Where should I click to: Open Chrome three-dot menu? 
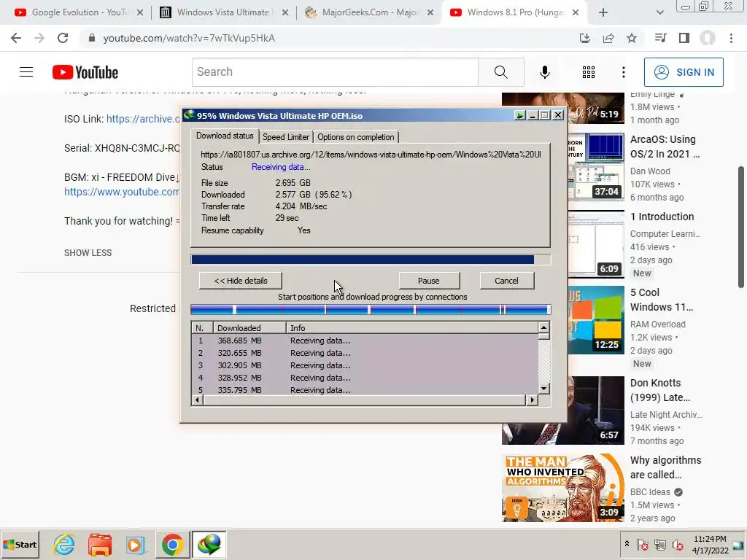pyautogui.click(x=731, y=38)
